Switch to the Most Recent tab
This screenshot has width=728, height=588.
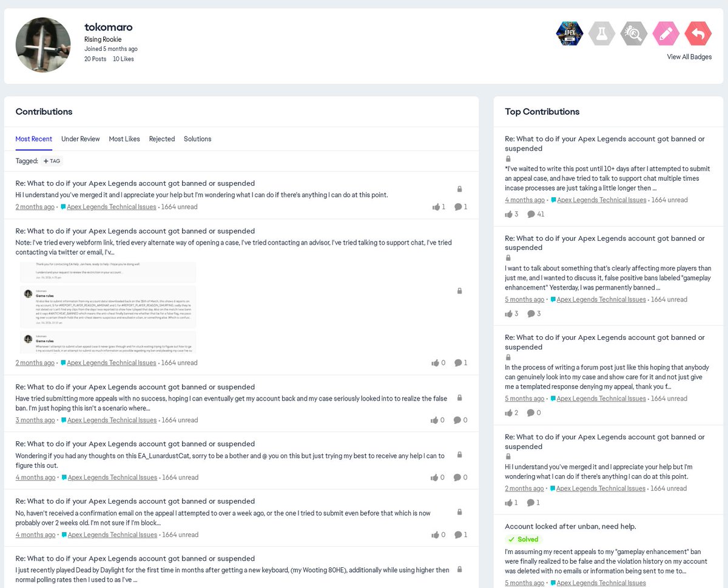pyautogui.click(x=34, y=139)
